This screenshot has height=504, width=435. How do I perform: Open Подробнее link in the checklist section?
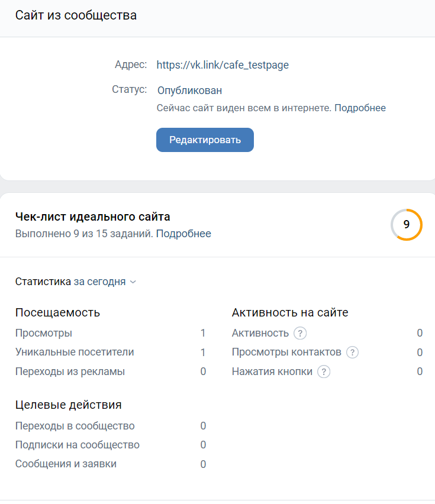pos(183,234)
